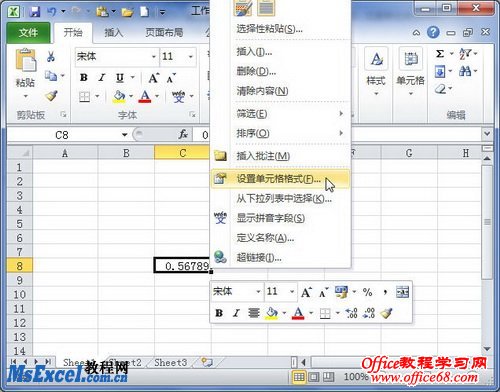
Task: Open mini toolbar font name dropdown
Action: 258,292
